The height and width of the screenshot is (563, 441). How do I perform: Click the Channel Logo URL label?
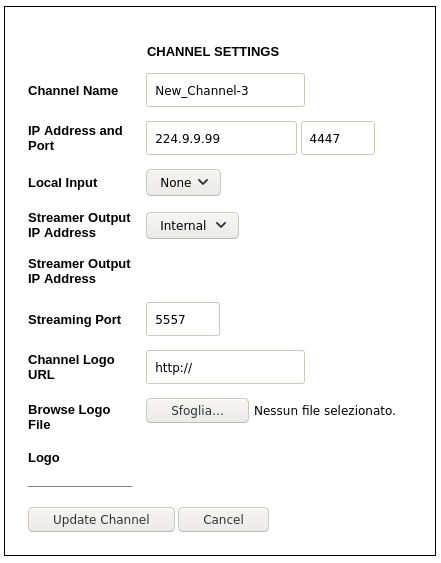click(71, 367)
